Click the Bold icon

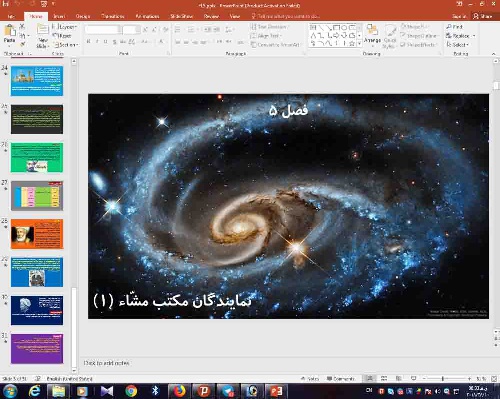(89, 42)
